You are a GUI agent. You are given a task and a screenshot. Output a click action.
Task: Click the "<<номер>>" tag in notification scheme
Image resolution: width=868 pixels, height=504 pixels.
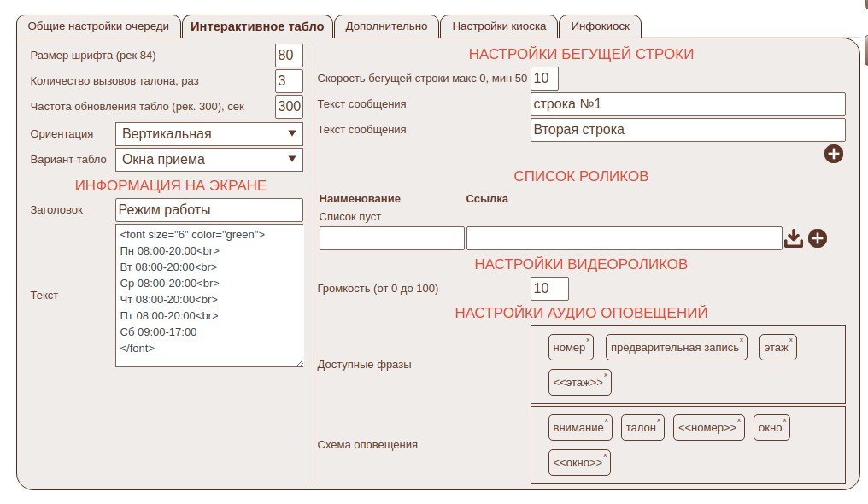tap(708, 428)
